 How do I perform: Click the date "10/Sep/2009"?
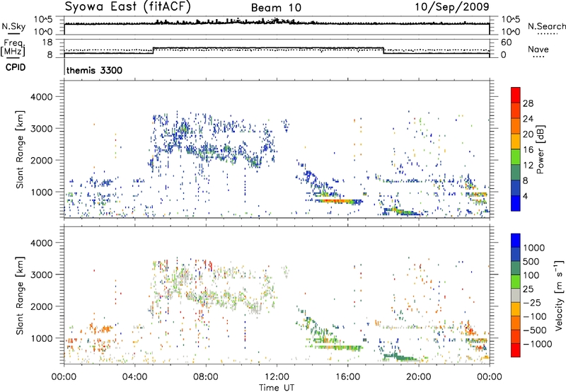[x=452, y=6]
